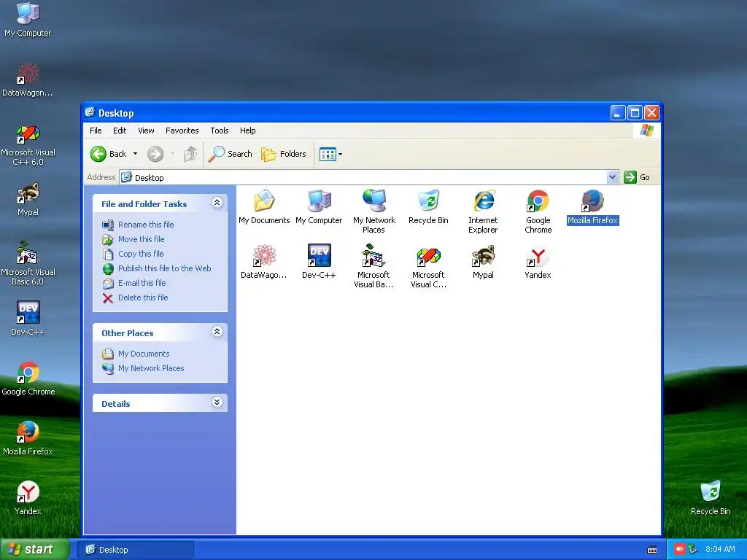Open the Tools menu
This screenshot has height=560, width=747.
(x=220, y=131)
